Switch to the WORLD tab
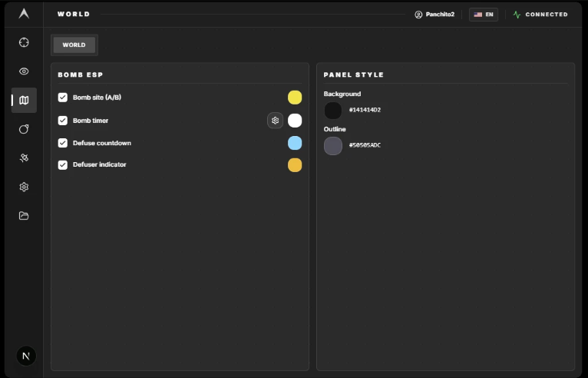The image size is (588, 378). click(74, 45)
